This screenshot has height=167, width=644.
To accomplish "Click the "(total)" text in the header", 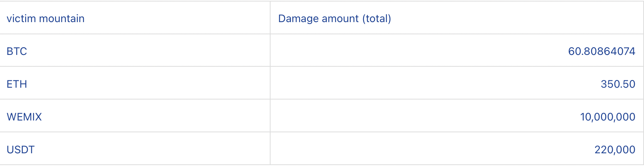I will (x=377, y=18).
